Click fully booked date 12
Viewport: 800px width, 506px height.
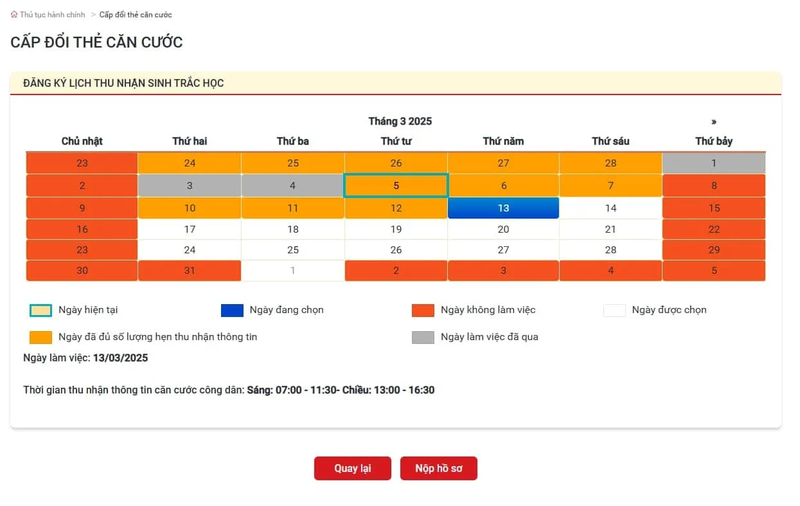click(396, 208)
